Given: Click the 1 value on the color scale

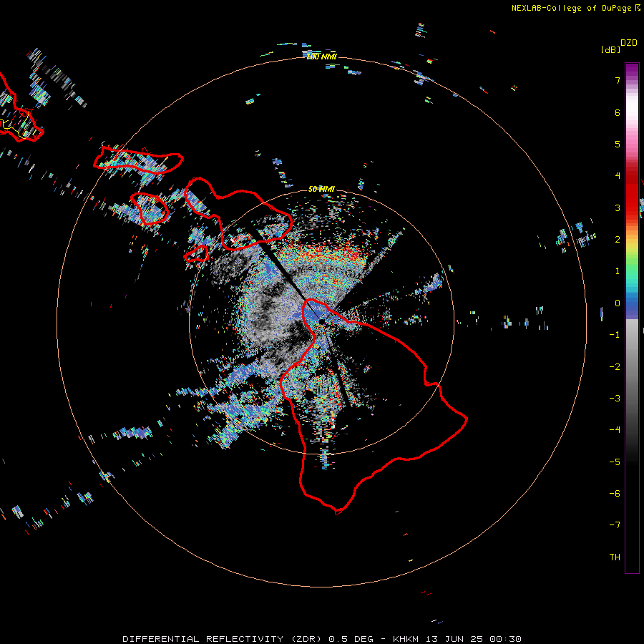Looking at the screenshot, I should (618, 271).
